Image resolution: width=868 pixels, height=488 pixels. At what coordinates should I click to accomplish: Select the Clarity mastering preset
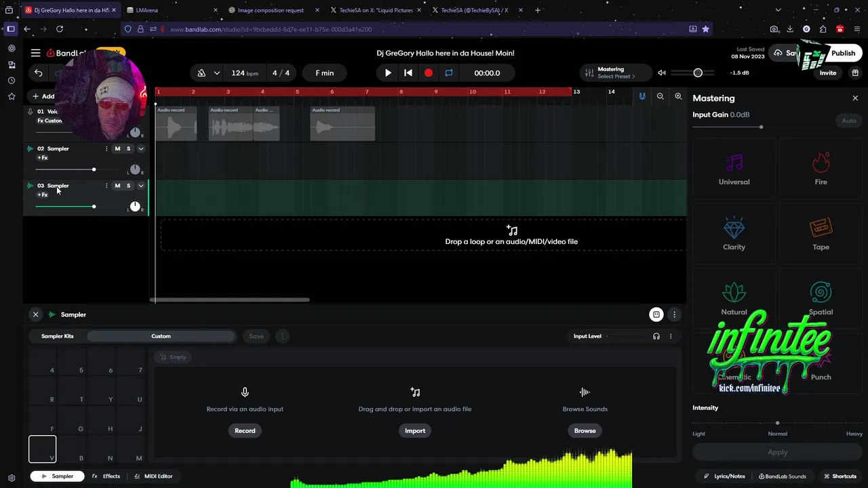point(734,232)
